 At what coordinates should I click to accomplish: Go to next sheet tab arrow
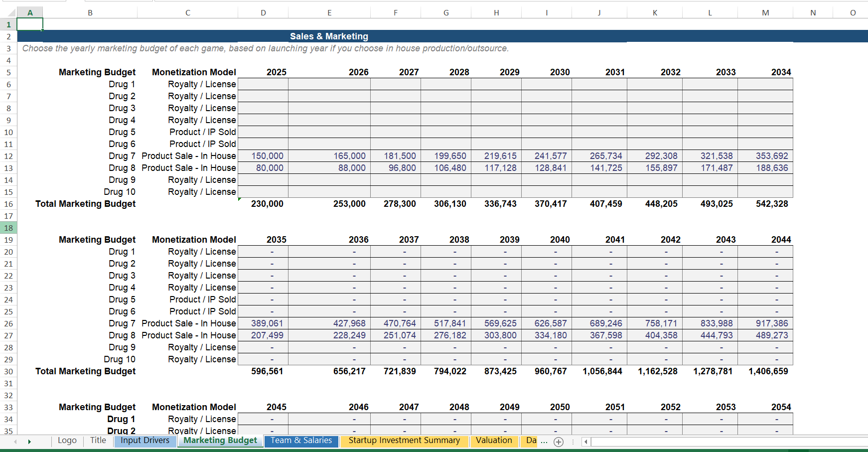pyautogui.click(x=29, y=442)
